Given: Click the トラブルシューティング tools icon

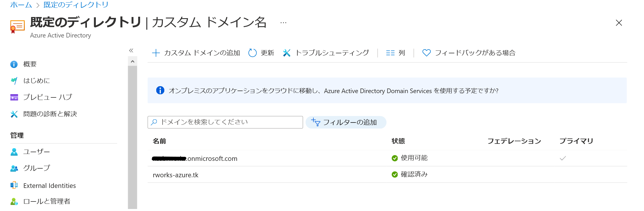Looking at the screenshot, I should pos(287,53).
